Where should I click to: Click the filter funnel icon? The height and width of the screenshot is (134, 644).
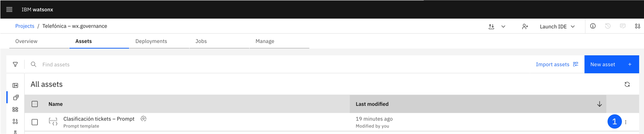(x=15, y=65)
